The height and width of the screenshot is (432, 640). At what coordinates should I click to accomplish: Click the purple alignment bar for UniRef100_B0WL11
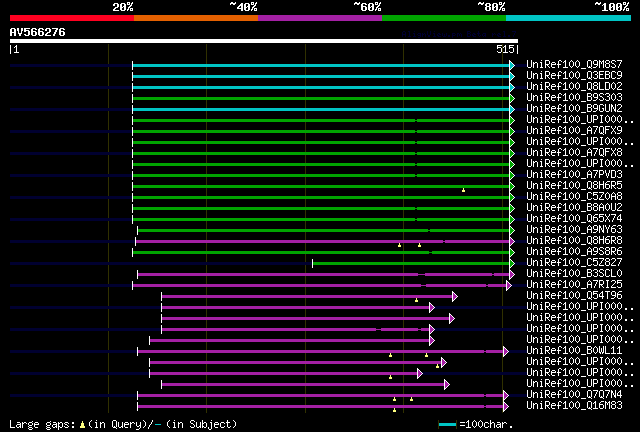coord(320,352)
